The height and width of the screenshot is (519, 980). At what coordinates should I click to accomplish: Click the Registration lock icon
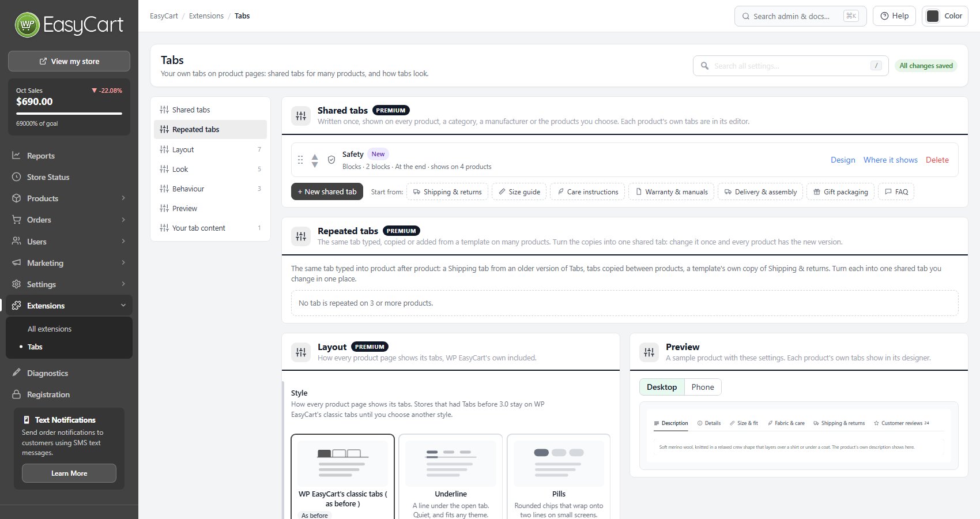[x=16, y=394]
